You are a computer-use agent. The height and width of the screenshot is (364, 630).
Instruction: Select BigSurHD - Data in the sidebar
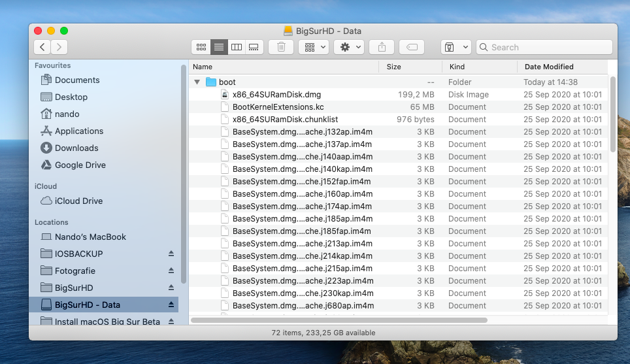point(104,305)
